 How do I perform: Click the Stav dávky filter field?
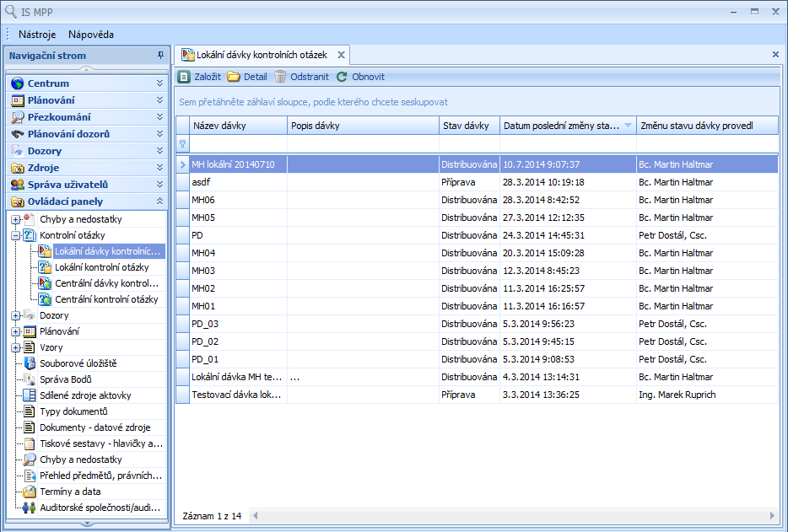[469, 143]
